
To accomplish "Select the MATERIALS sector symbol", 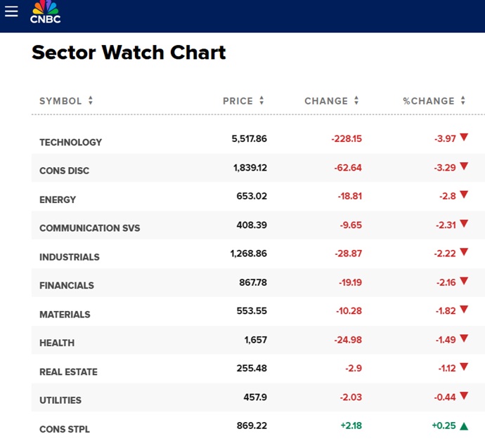I will [65, 315].
